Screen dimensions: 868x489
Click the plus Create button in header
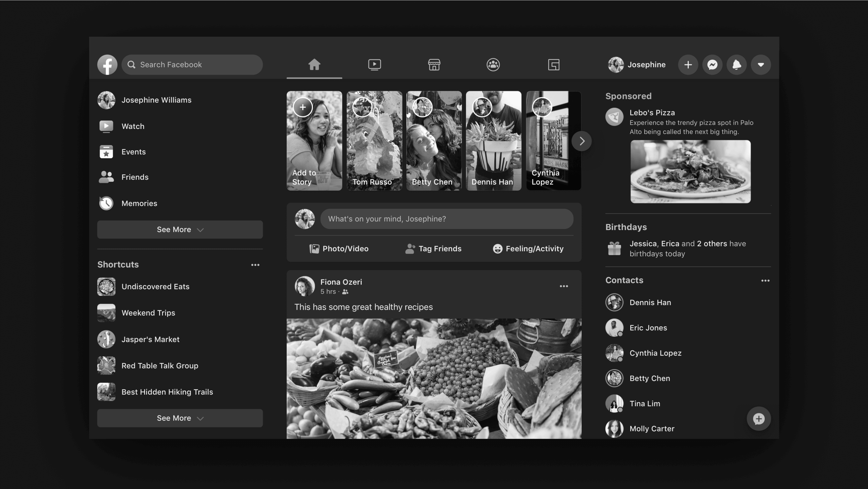[688, 64]
